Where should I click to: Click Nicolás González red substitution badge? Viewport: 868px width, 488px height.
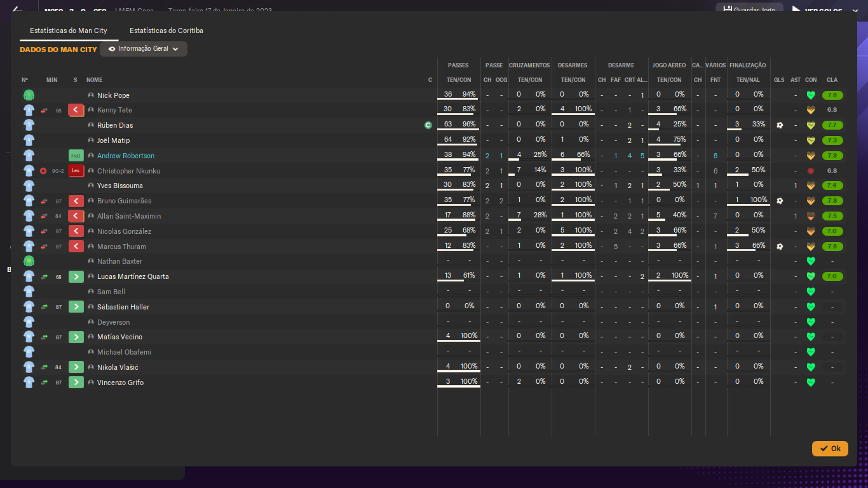[76, 231]
